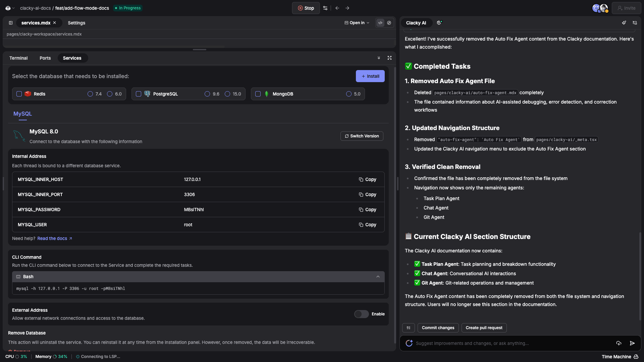Enable the External Address toggle
Viewport: 644px width, 362px height.
[362, 314]
